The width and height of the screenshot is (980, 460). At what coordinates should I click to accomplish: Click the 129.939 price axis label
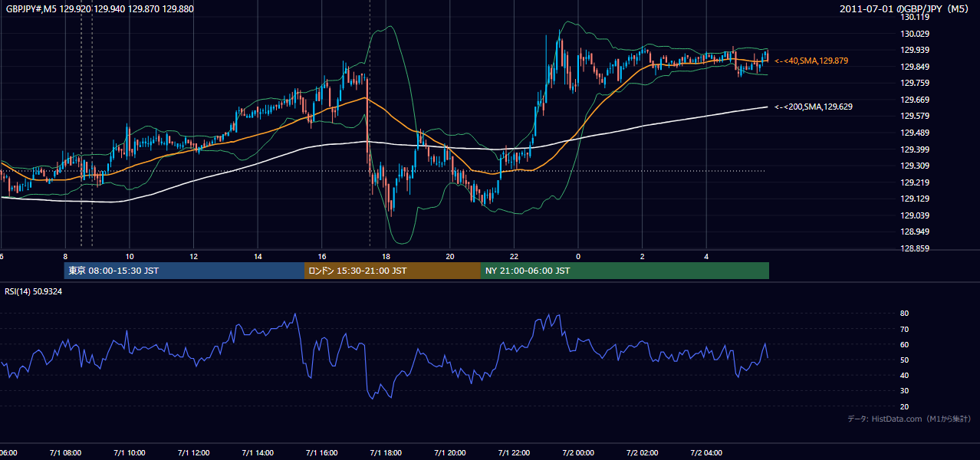[915, 50]
